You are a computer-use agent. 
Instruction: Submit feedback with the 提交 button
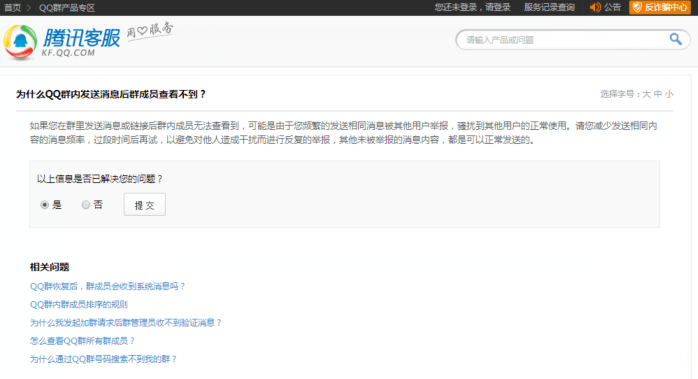(145, 204)
